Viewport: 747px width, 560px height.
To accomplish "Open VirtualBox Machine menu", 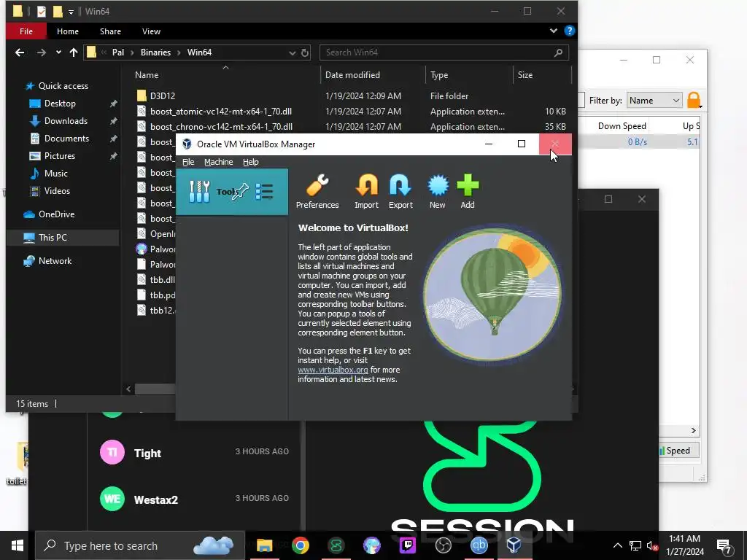I will [x=219, y=162].
